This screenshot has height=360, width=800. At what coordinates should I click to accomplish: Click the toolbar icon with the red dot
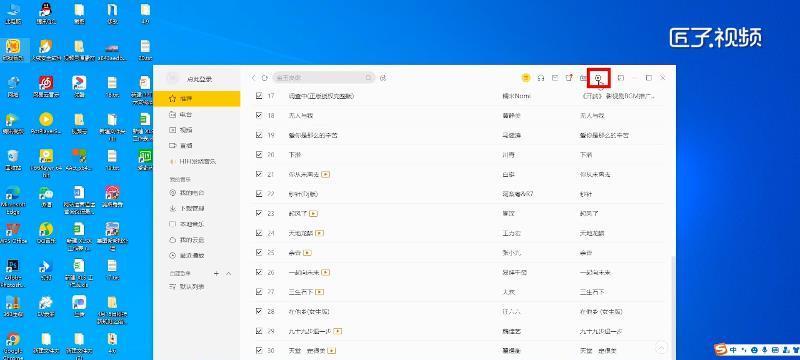click(569, 78)
